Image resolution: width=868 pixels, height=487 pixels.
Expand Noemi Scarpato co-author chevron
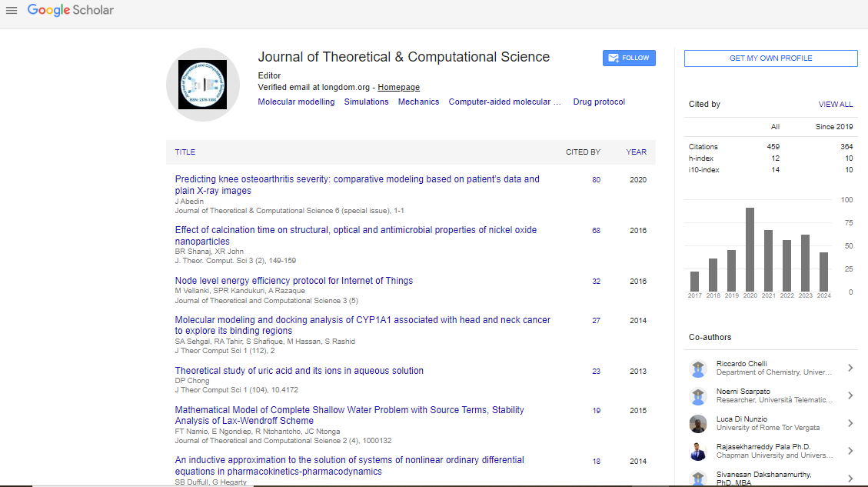click(850, 396)
